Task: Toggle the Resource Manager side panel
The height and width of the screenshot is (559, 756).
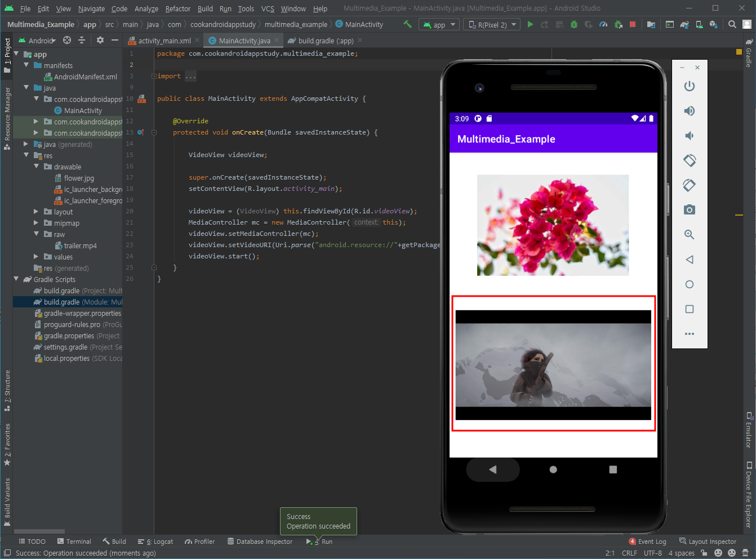Action: tap(7, 118)
